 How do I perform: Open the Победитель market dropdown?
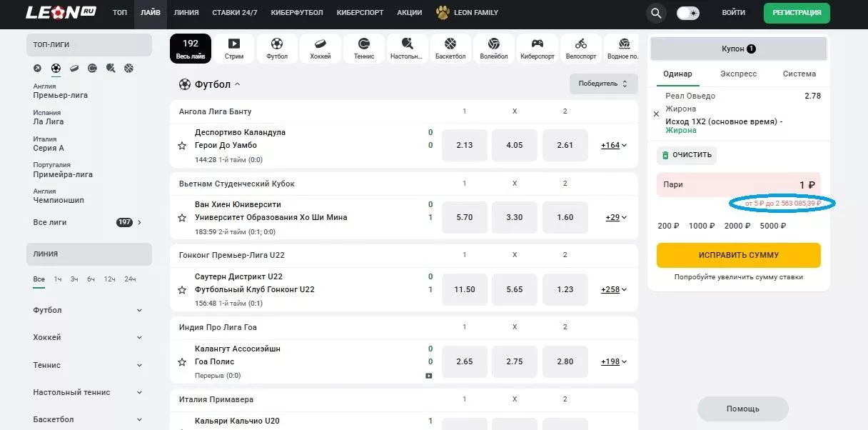point(603,84)
